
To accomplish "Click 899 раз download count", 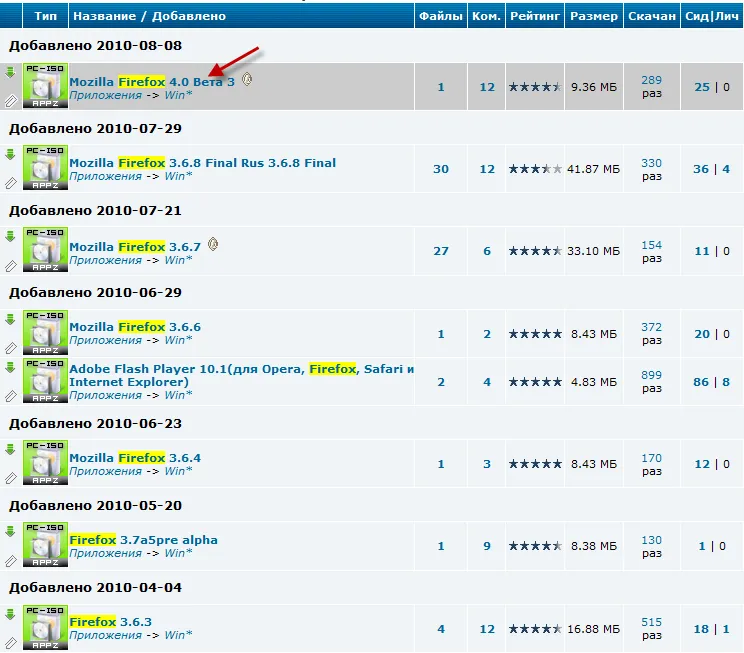I will (x=651, y=382).
